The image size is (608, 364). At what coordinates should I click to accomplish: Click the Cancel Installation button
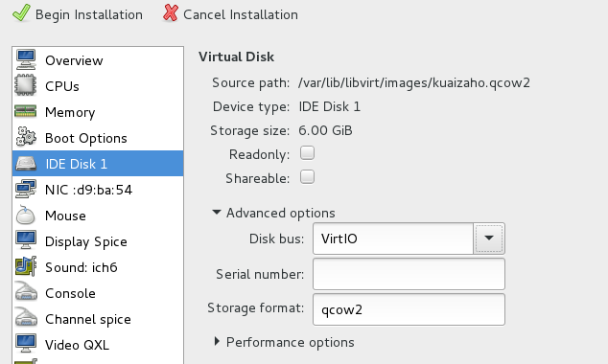230,14
